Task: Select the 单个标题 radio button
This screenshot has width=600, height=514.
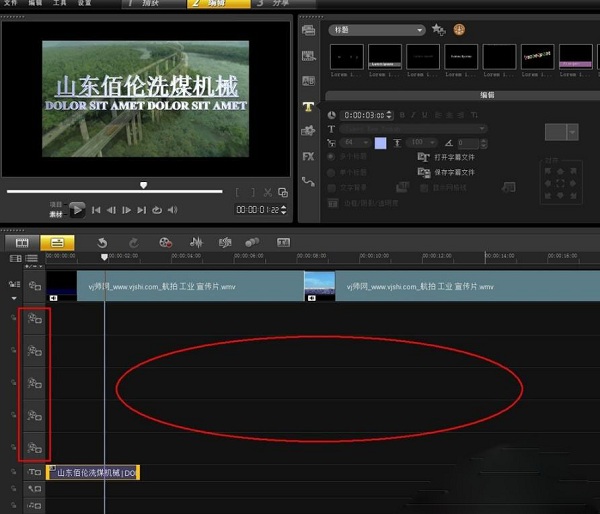Action: tap(331, 173)
